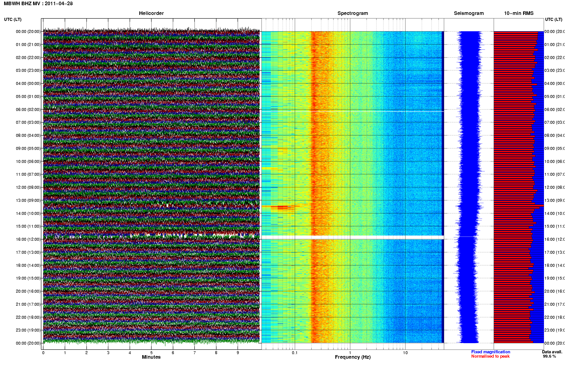Click the '0.1' tick on the Frequency axis
This screenshot has height=368, width=588.
295,353
